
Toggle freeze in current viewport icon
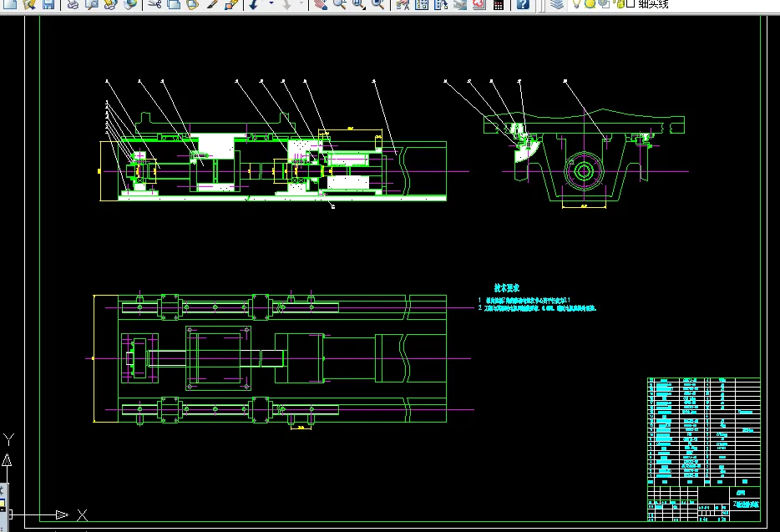[604, 4]
